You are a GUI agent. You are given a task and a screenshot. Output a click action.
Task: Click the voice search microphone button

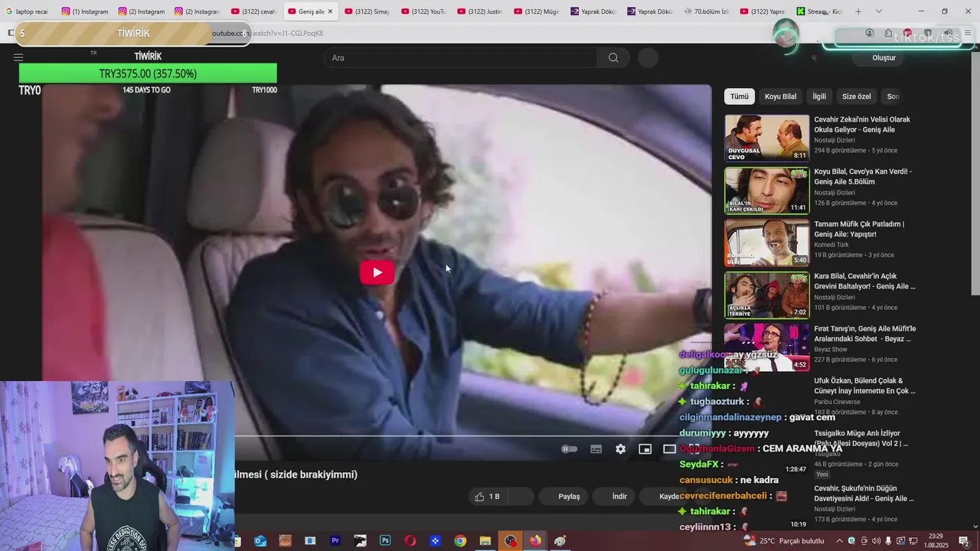click(x=648, y=58)
